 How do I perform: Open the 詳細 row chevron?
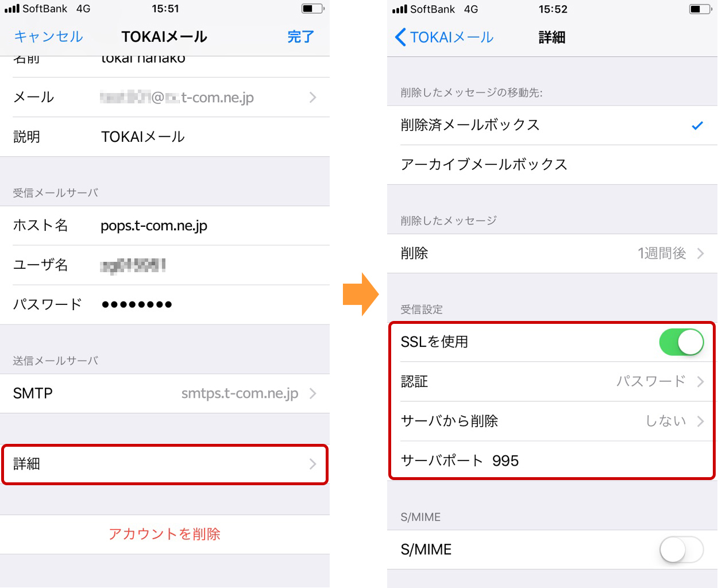[312, 464]
